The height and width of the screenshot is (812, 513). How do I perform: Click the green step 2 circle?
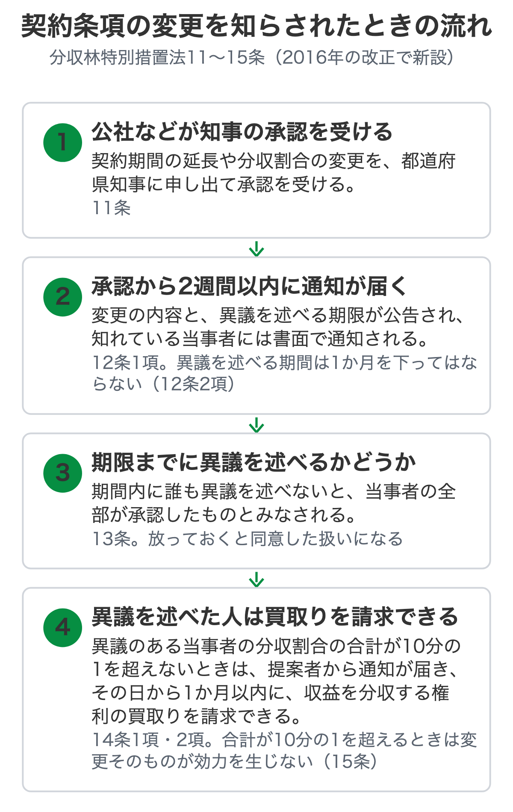pyautogui.click(x=62, y=297)
